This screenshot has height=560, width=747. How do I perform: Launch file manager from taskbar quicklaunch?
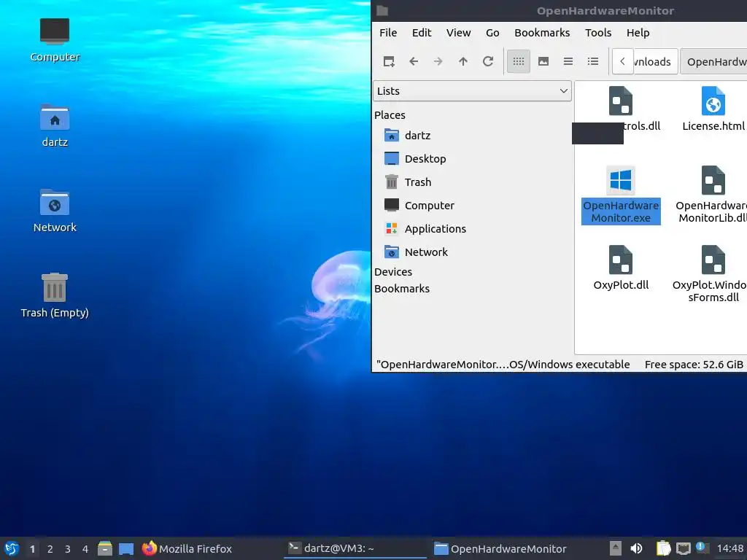point(105,548)
